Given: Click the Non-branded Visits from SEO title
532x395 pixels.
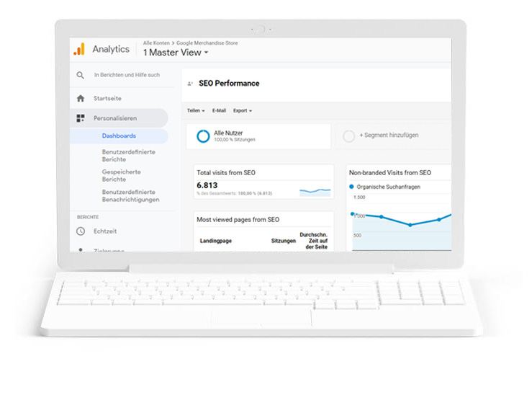Looking at the screenshot, I should [x=390, y=172].
